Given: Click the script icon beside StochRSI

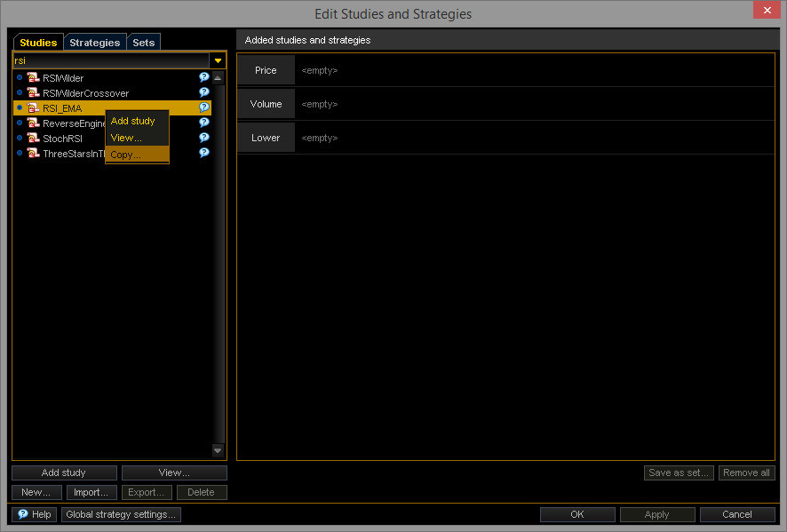Looking at the screenshot, I should tap(33, 138).
